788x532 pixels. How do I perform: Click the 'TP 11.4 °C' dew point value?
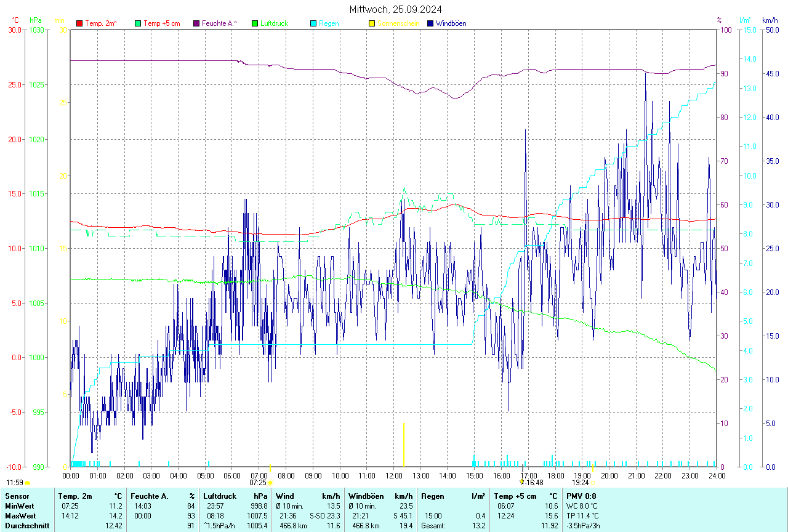[582, 515]
